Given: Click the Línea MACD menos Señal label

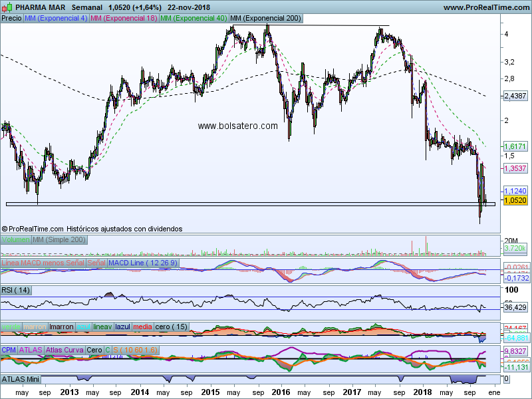Looking at the screenshot, I should [x=43, y=264].
